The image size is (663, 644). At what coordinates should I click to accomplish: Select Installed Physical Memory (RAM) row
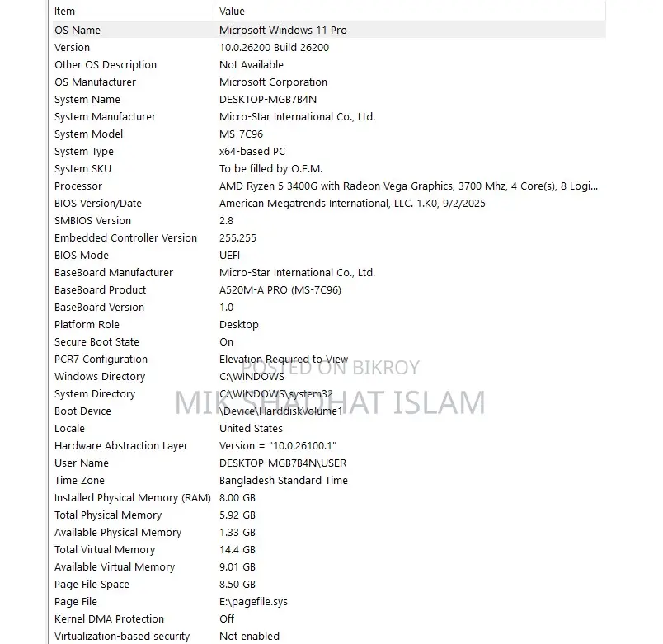coord(329,498)
